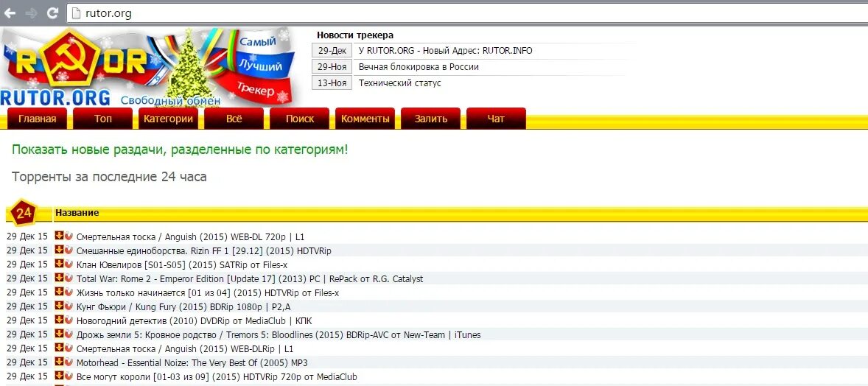Open magnet link for Anguish WEB-DLRip

(x=69, y=348)
